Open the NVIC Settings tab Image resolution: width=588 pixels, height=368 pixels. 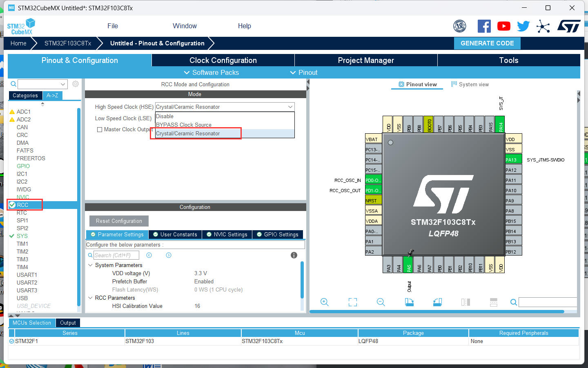tap(227, 234)
